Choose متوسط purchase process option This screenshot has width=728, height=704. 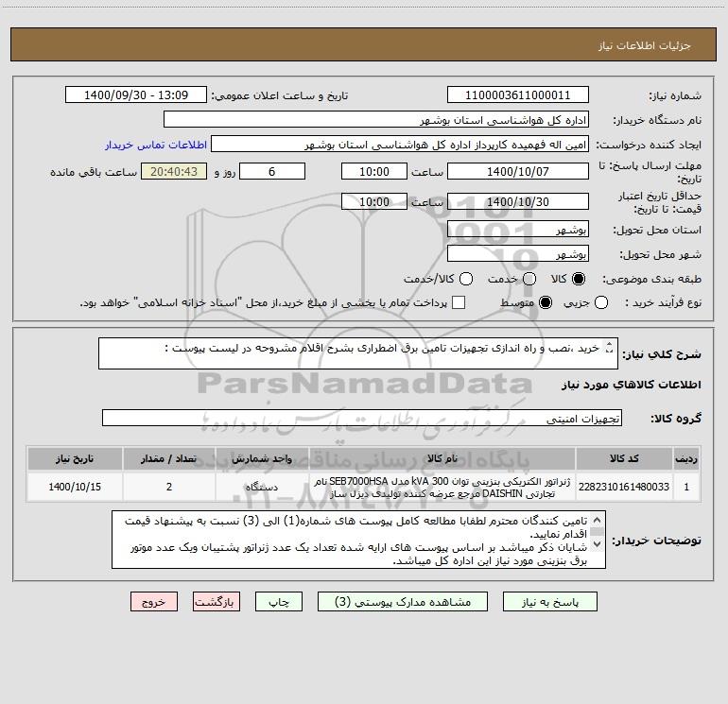pos(546,303)
